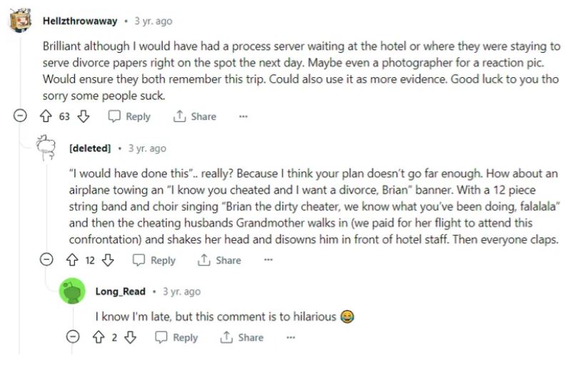
Task: Upvote Hellzthrowaway's comment
Action: (x=47, y=116)
